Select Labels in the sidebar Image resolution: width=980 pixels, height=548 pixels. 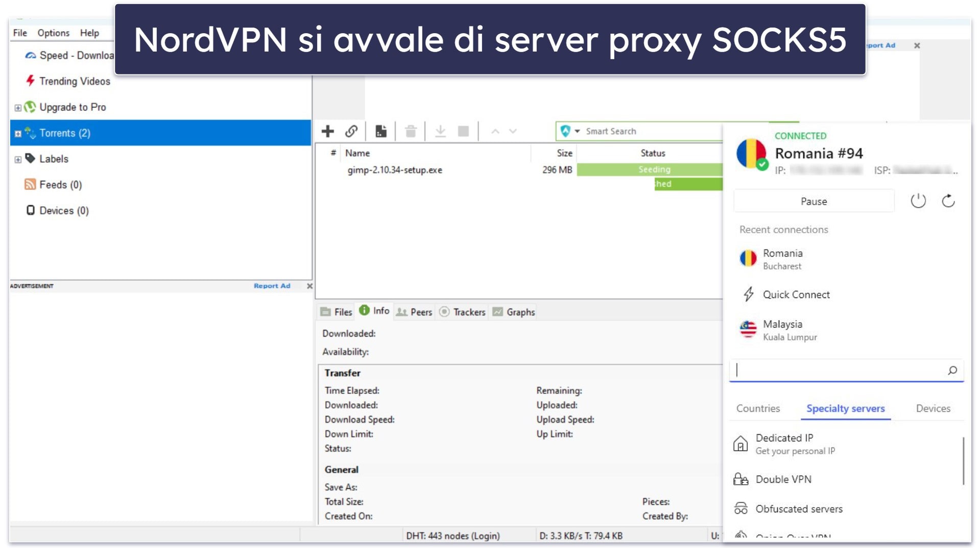click(54, 159)
